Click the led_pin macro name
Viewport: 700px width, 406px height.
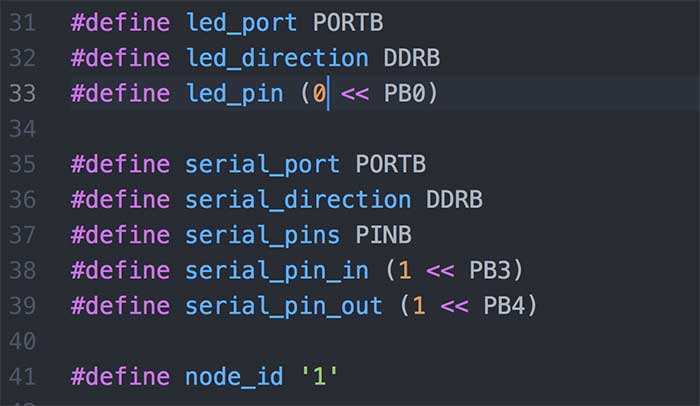pyautogui.click(x=234, y=93)
